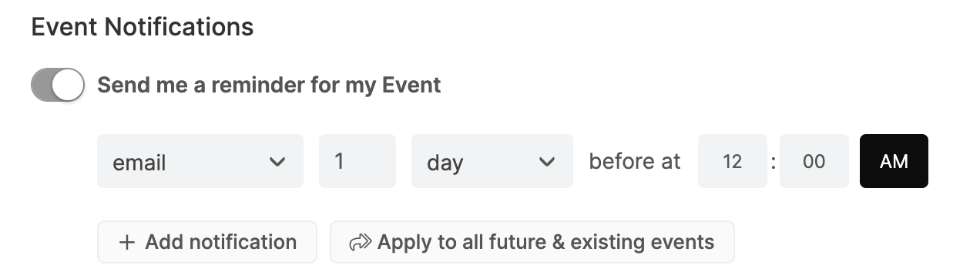This screenshot has width=980, height=279.
Task: Click the "before at" text
Action: pos(635,161)
